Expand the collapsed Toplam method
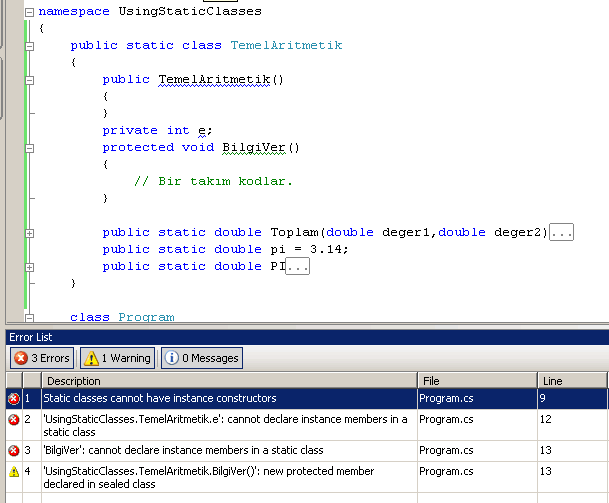The width and height of the screenshot is (609, 503). [29, 232]
